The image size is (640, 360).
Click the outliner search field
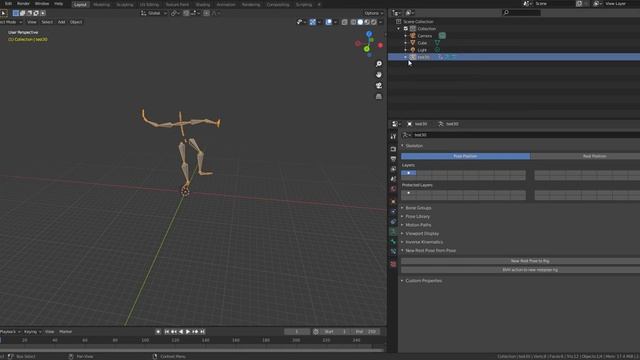click(522, 13)
